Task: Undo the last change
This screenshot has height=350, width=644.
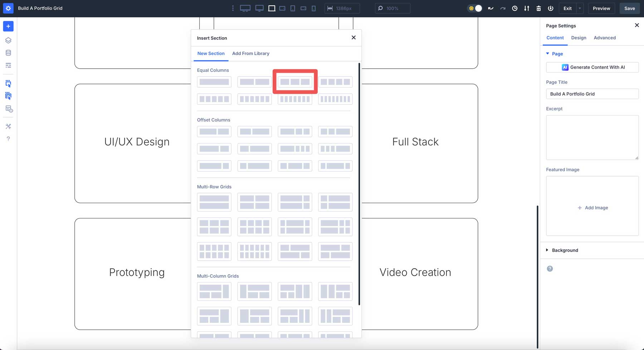Action: pyautogui.click(x=491, y=8)
